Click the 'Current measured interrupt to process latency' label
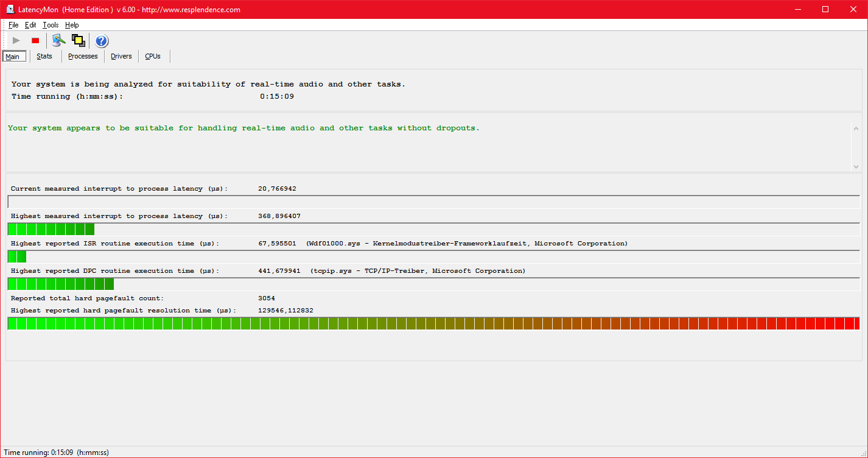Image resolution: width=868 pixels, height=458 pixels. 119,189
